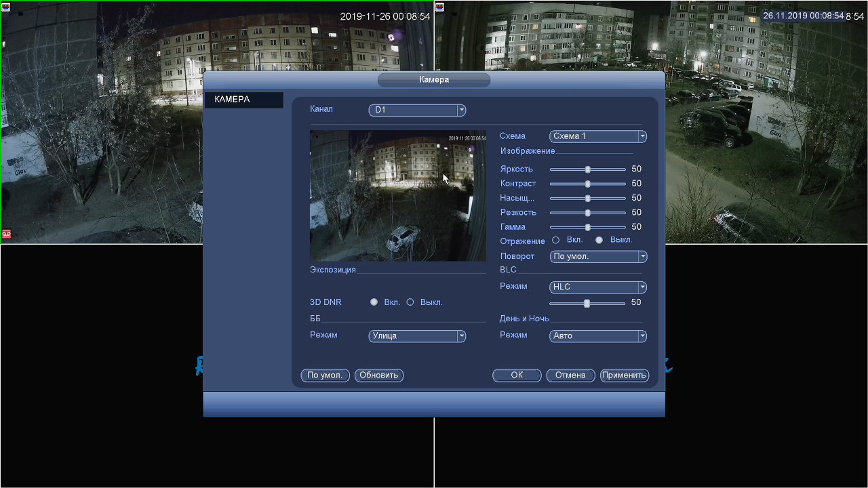Click the status icon atop the right camera feed
Screen dimensions: 868x488
click(439, 7)
